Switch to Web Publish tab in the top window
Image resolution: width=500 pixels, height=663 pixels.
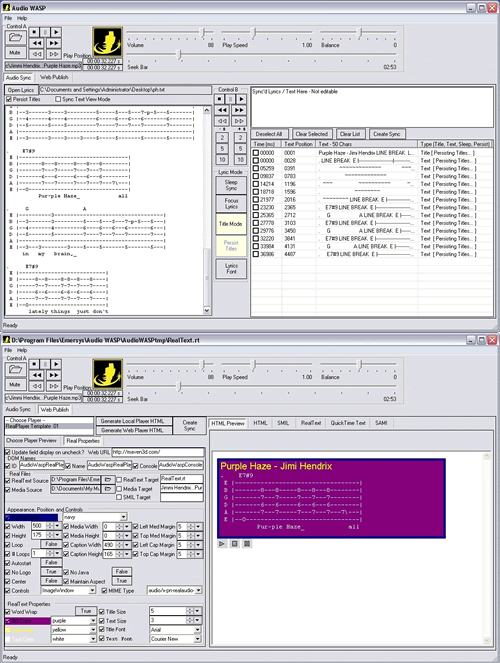click(x=54, y=77)
